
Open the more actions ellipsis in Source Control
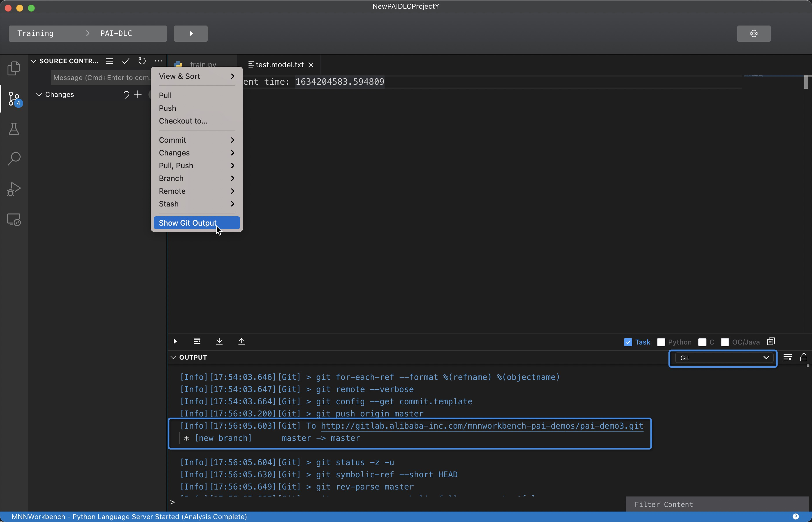pyautogui.click(x=158, y=61)
